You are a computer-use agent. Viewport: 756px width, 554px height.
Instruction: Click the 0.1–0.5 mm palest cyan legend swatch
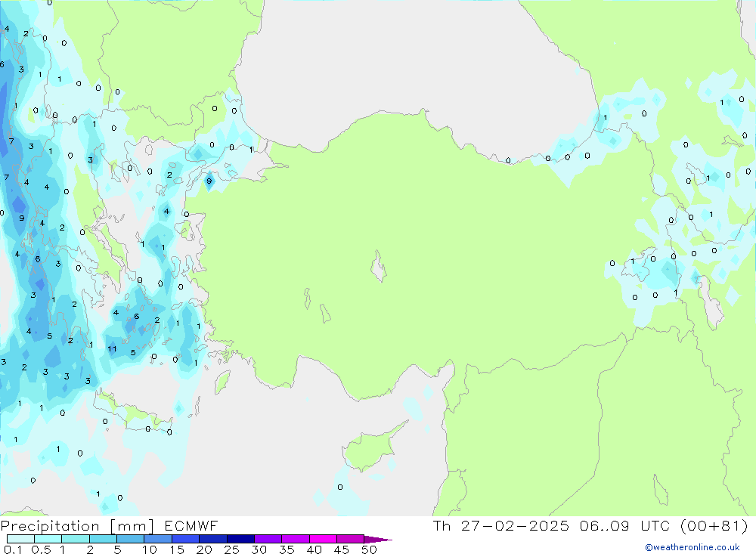pos(20,539)
